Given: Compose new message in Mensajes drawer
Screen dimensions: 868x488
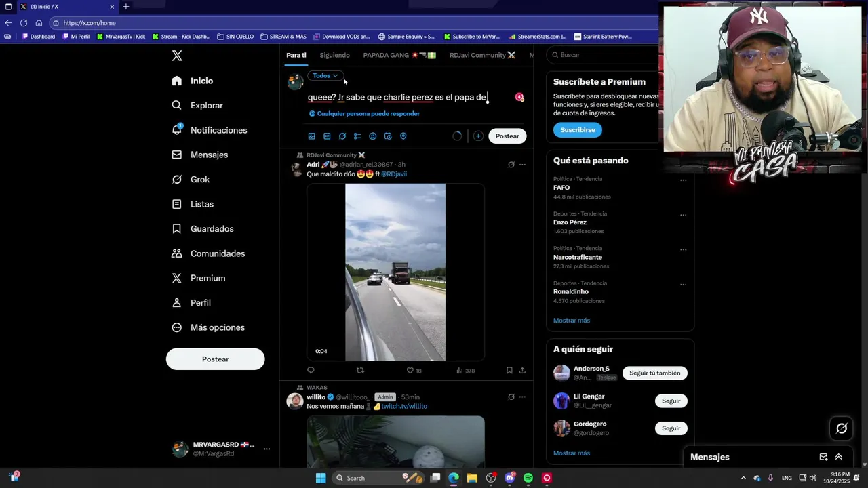Looking at the screenshot, I should 823,457.
